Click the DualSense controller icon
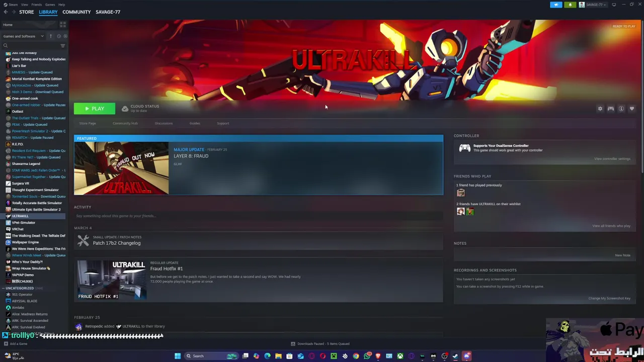644x362 pixels. click(x=464, y=148)
